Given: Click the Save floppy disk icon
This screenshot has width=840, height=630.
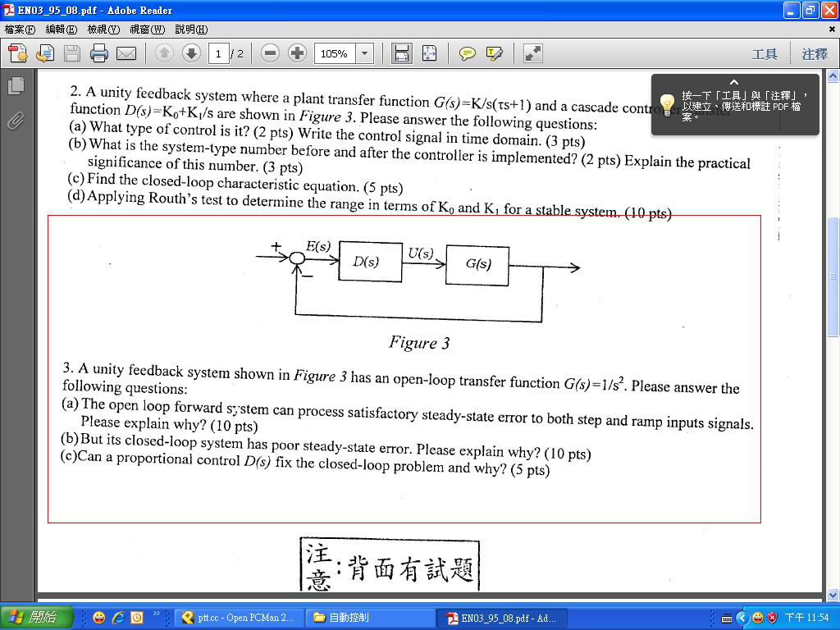Looking at the screenshot, I should pos(72,53).
